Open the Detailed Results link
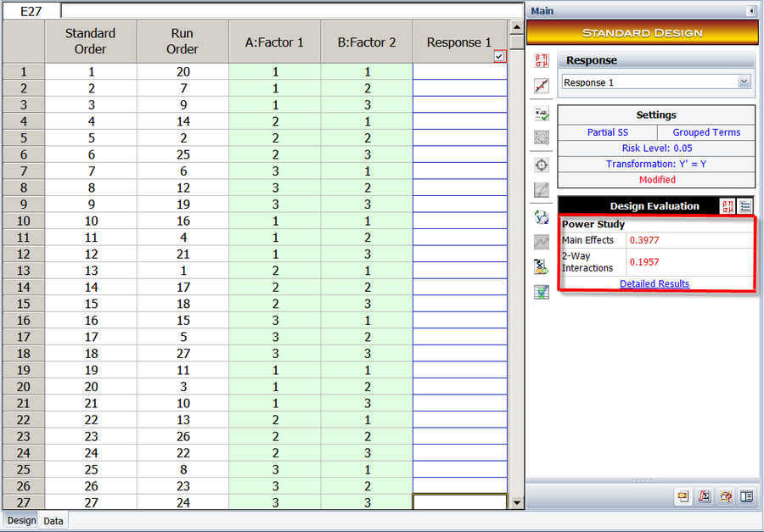This screenshot has width=764, height=532. (x=654, y=283)
